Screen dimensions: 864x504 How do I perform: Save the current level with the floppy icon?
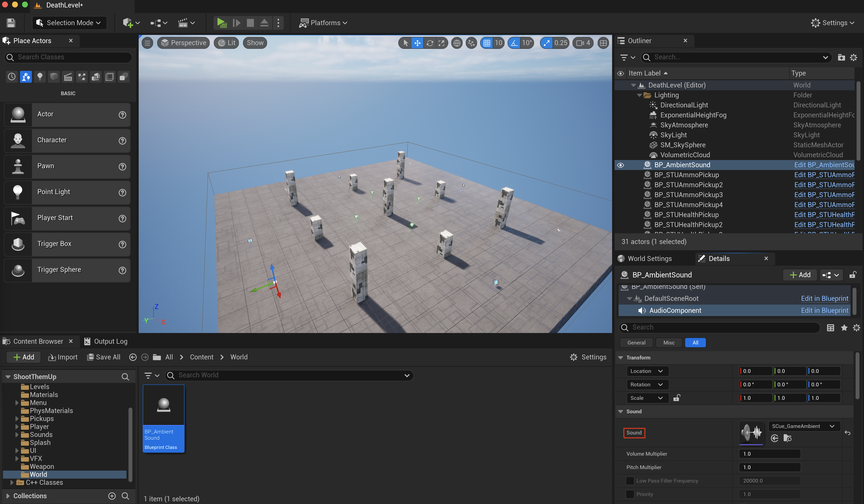[x=11, y=23]
